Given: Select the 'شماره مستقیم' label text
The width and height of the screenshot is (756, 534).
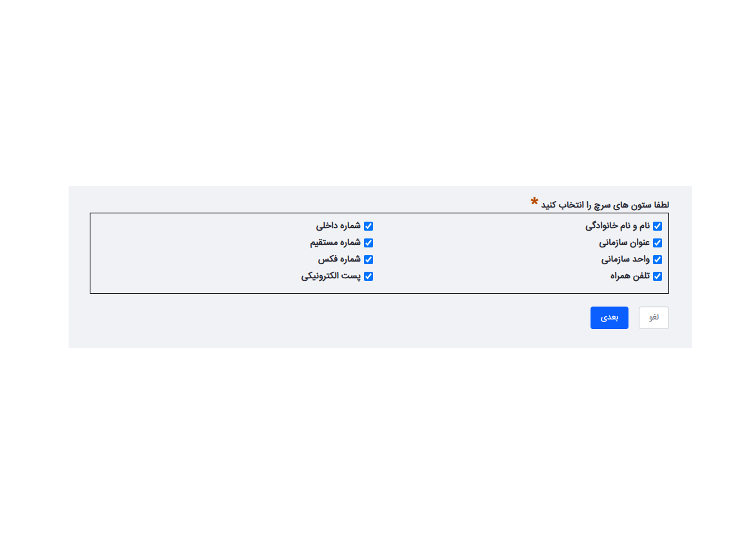Looking at the screenshot, I should click(x=335, y=243).
